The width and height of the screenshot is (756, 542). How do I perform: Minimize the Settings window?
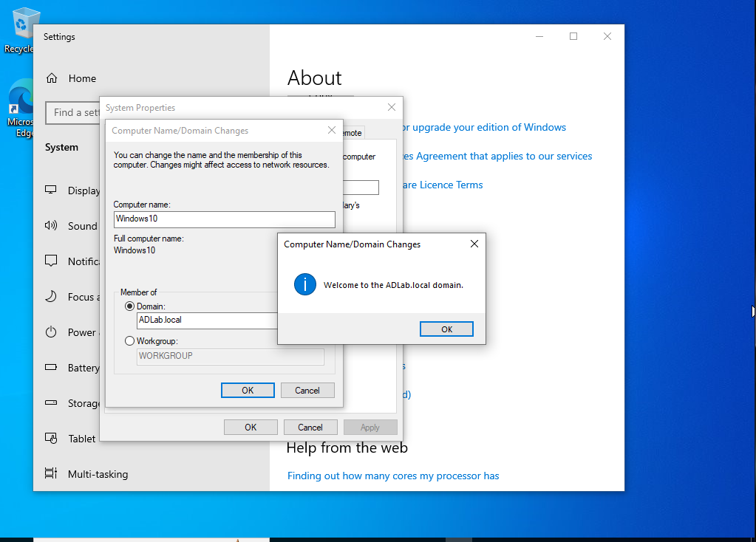(x=539, y=37)
